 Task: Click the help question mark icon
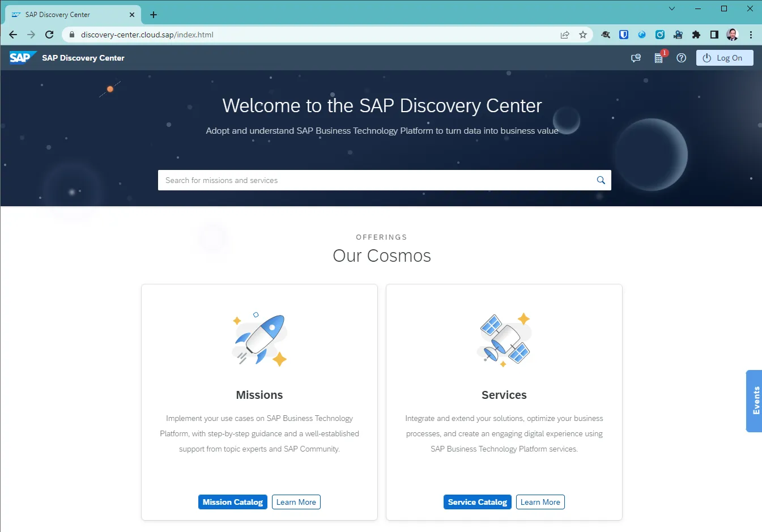point(681,58)
